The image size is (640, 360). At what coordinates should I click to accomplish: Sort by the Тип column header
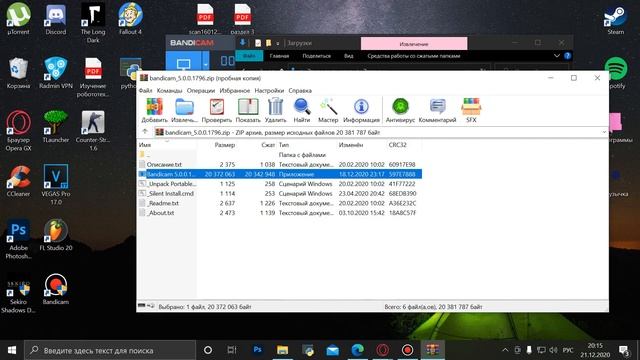(x=284, y=145)
